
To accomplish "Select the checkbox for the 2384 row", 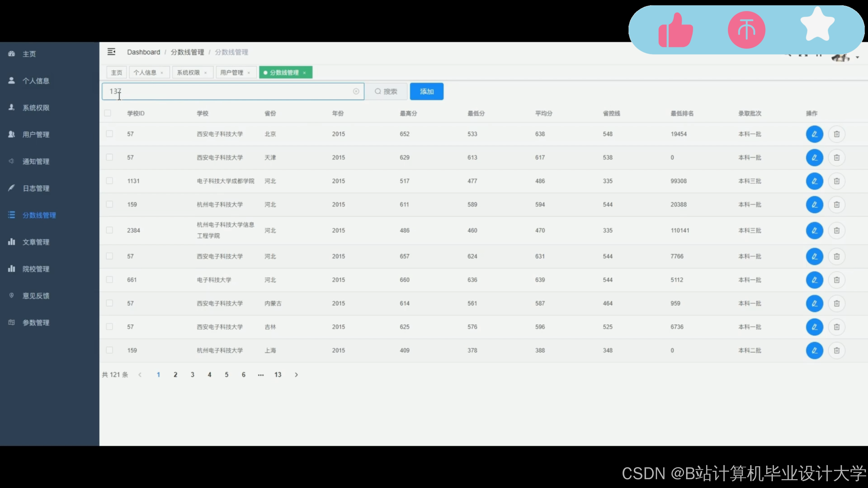I will 109,230.
